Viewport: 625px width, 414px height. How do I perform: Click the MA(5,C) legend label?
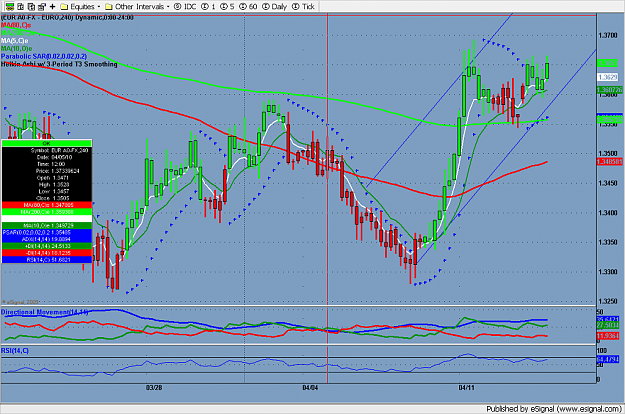pyautogui.click(x=14, y=41)
